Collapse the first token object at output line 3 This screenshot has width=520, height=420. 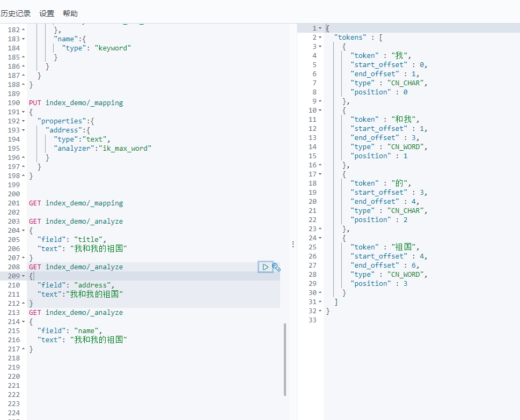(x=320, y=47)
